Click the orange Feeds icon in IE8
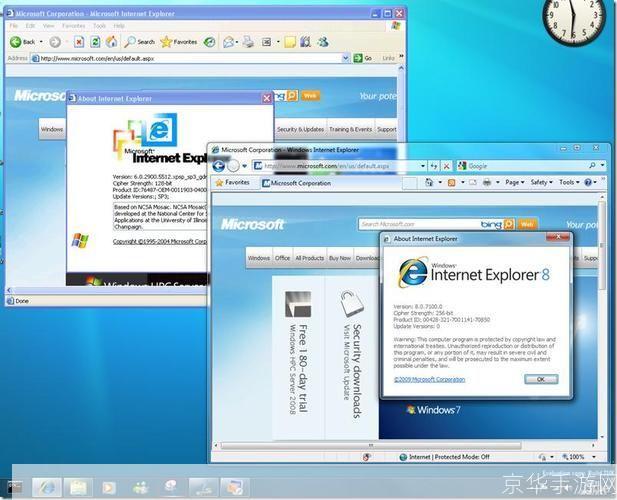This screenshot has width=617, height=500. point(452,182)
